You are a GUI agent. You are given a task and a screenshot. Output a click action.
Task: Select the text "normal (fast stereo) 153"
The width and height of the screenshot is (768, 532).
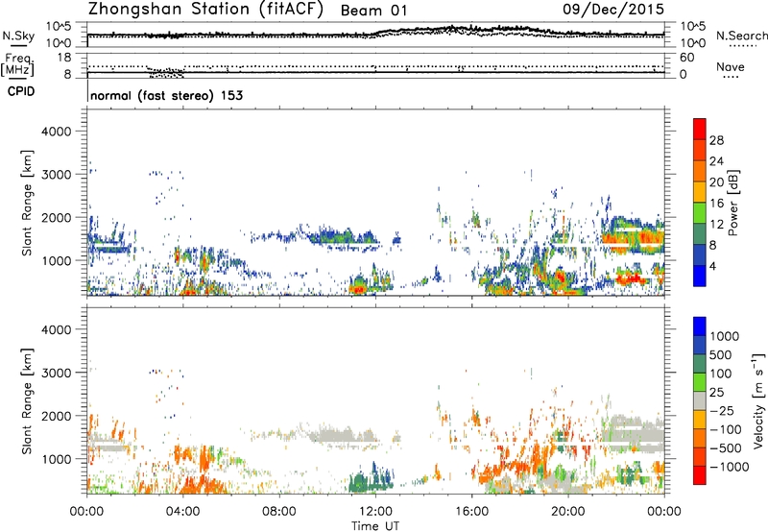166,95
